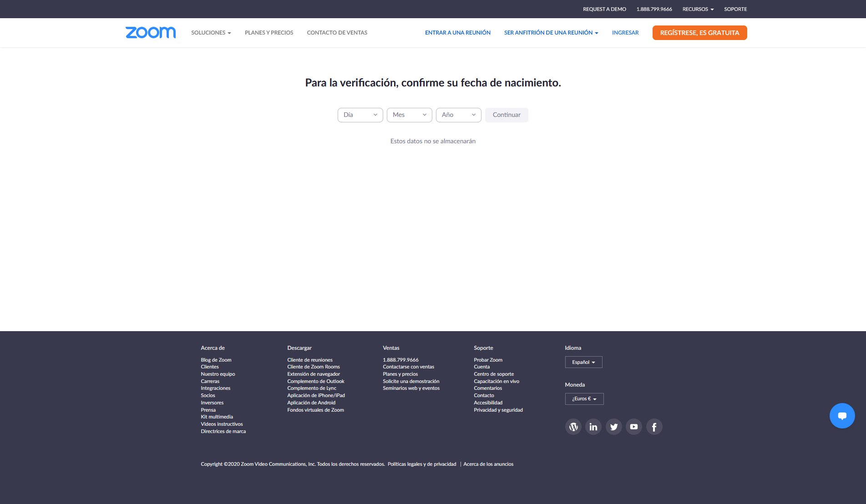Open Cuenta footer link

click(x=482, y=367)
